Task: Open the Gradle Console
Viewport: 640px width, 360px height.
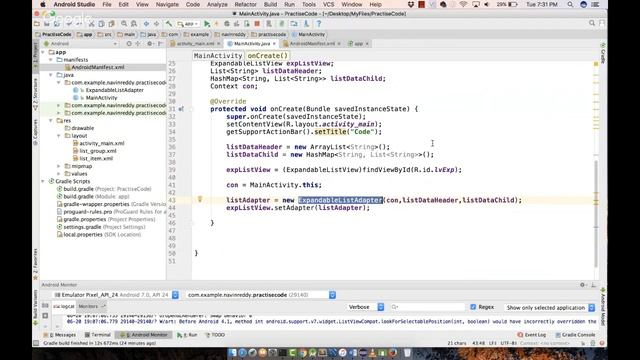Action: point(575,335)
